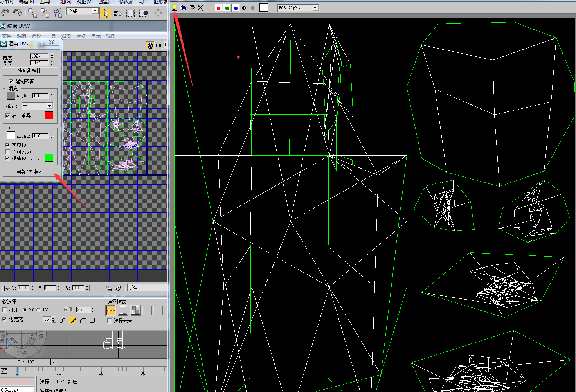Change the 显示重叠 red color swatch

pyautogui.click(x=49, y=115)
